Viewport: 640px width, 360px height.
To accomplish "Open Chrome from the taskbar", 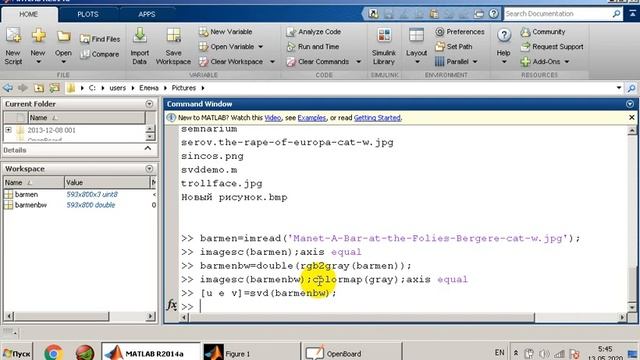I will (53, 352).
